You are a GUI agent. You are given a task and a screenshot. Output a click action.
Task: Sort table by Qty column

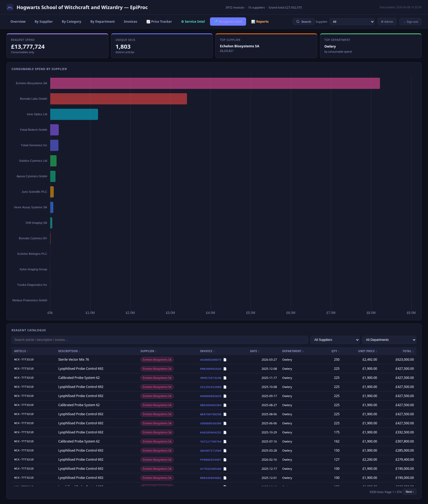[335, 351]
